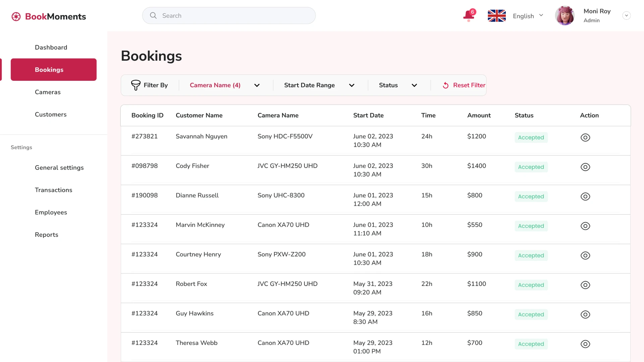Open the action icon on Theresa Webb's row
This screenshot has height=362, width=644.
585,344
